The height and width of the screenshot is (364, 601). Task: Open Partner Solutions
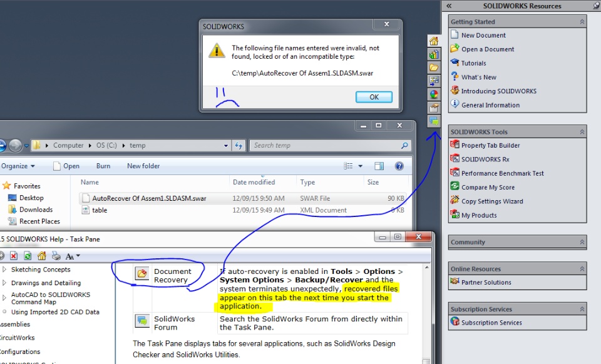tap(486, 283)
